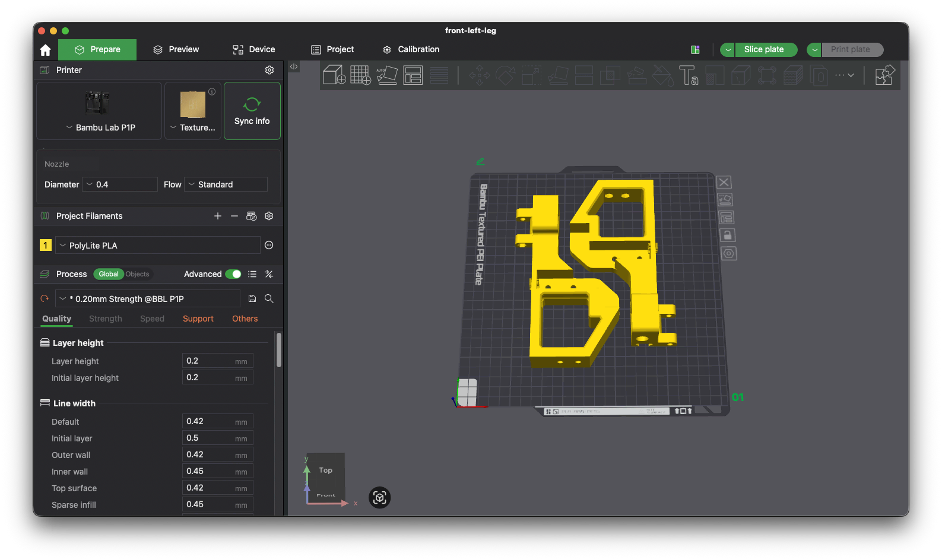Switch process scope to Objects

[137, 274]
